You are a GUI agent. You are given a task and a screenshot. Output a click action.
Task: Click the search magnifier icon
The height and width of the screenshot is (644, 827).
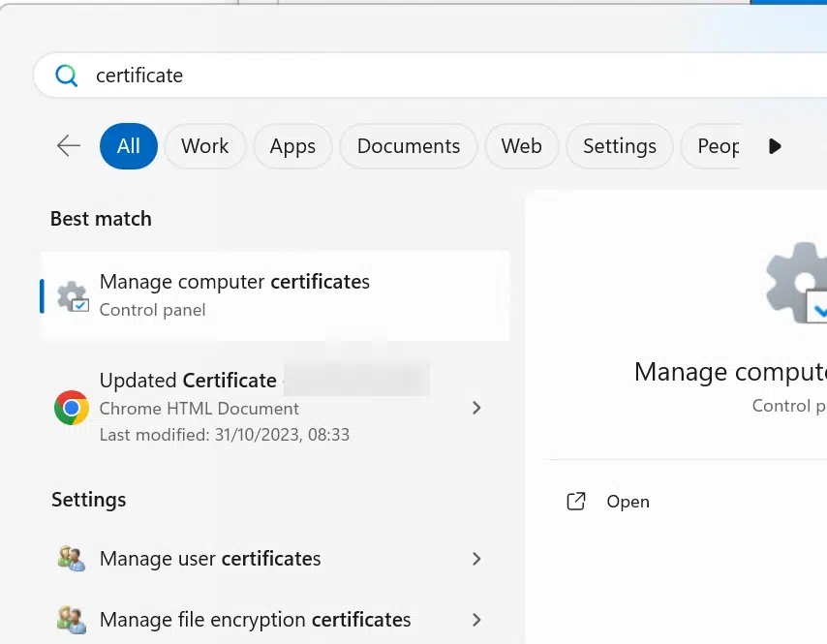(x=67, y=76)
